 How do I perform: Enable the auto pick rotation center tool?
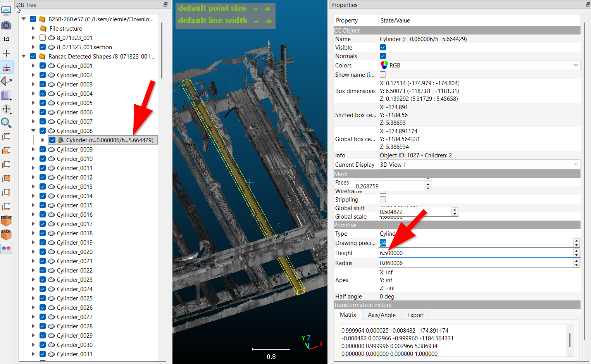tap(6, 67)
